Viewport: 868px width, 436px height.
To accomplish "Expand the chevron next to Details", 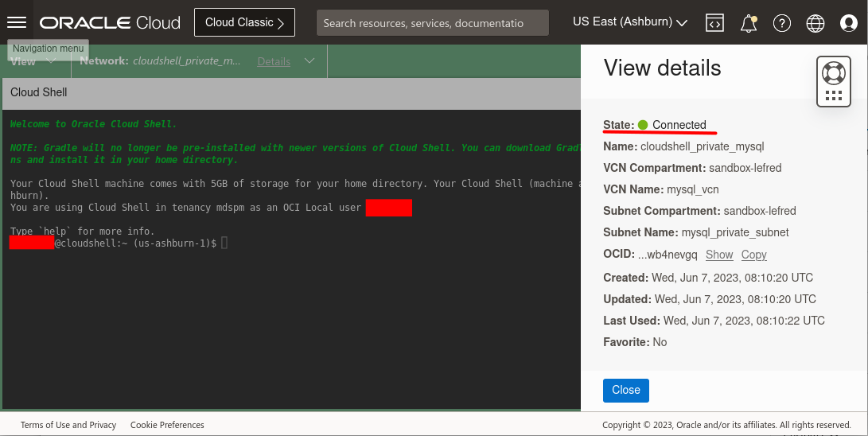I will [x=309, y=60].
